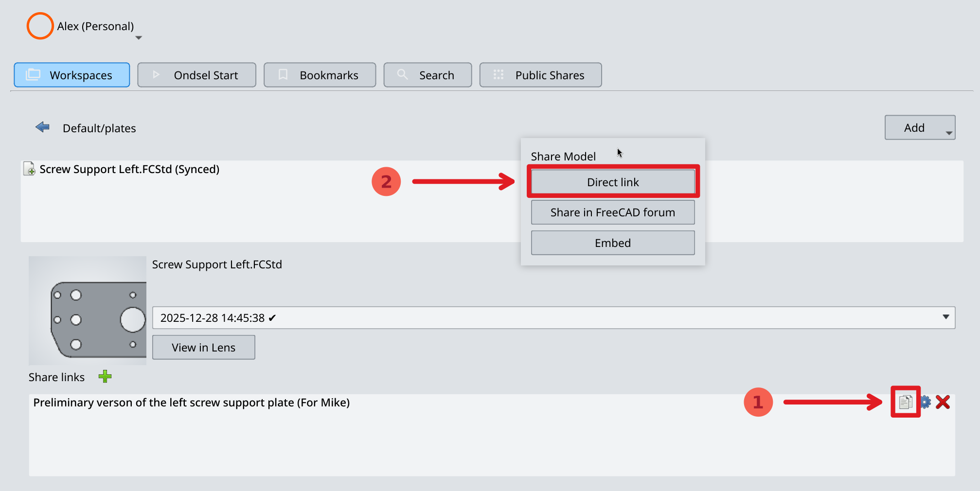Click the View in Lens button
Screen dimensions: 980x491
click(x=203, y=347)
